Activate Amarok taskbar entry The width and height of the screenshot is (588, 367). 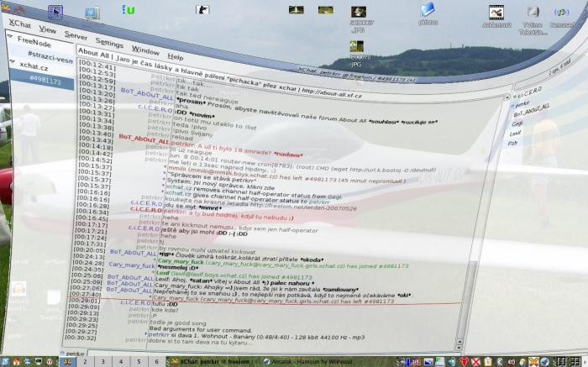308,362
